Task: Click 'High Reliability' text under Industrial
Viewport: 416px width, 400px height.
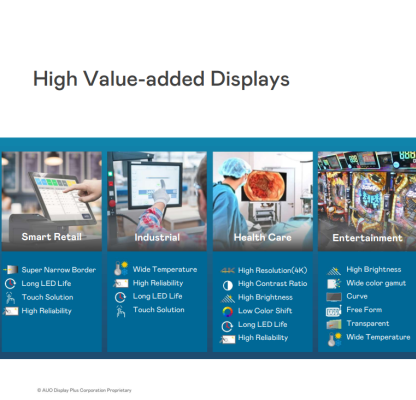Action: click(x=158, y=283)
